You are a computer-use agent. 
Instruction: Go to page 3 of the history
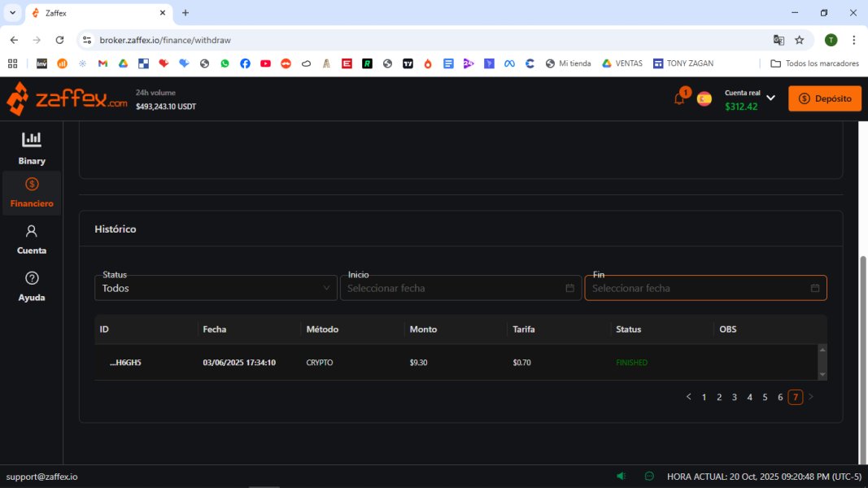pos(734,397)
